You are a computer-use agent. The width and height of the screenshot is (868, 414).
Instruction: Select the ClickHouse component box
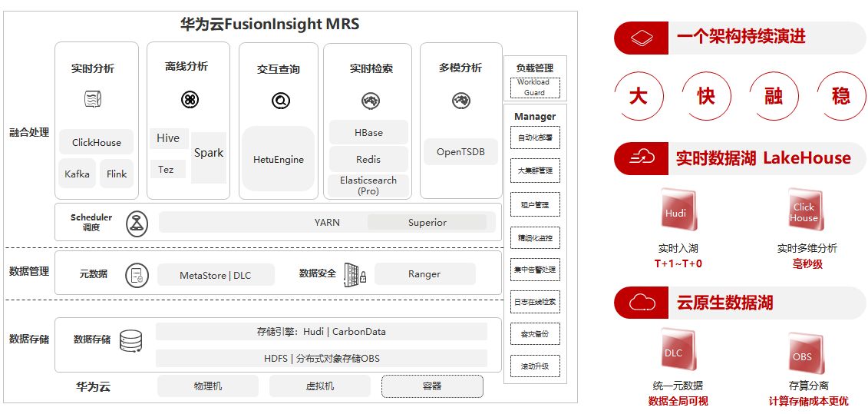(97, 142)
